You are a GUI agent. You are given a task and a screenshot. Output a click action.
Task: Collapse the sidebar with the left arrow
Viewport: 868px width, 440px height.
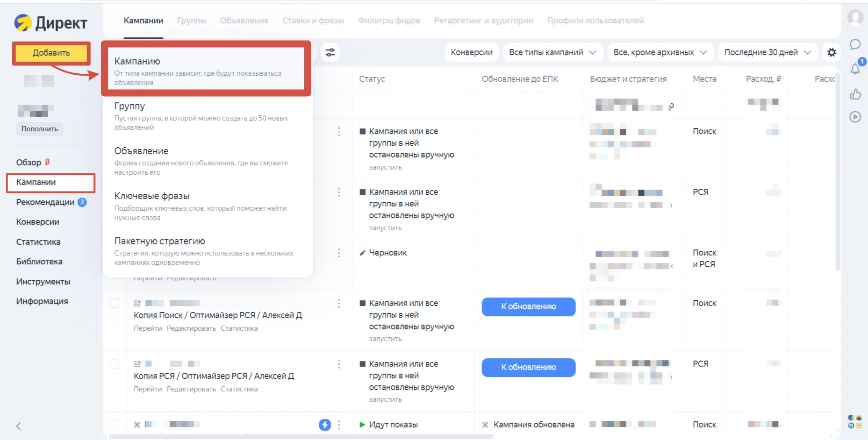click(19, 426)
